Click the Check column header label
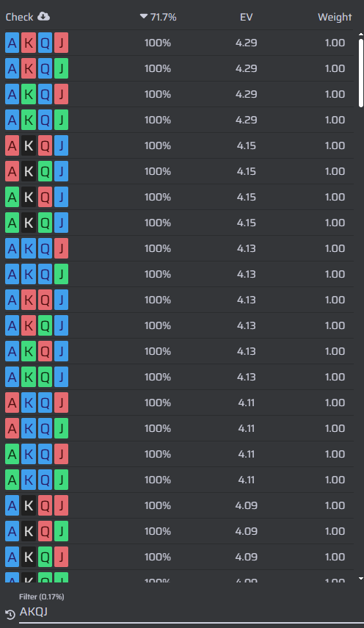 19,17
